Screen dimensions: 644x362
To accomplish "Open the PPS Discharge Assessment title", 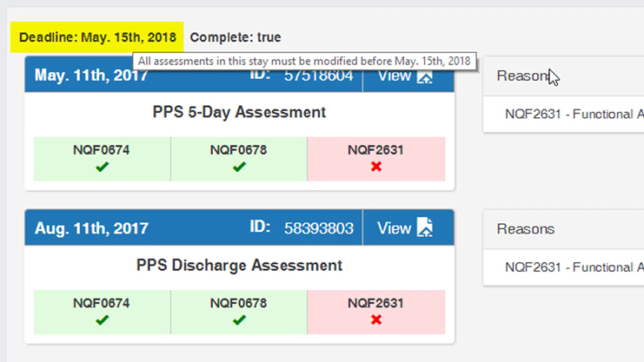I will tap(239, 265).
